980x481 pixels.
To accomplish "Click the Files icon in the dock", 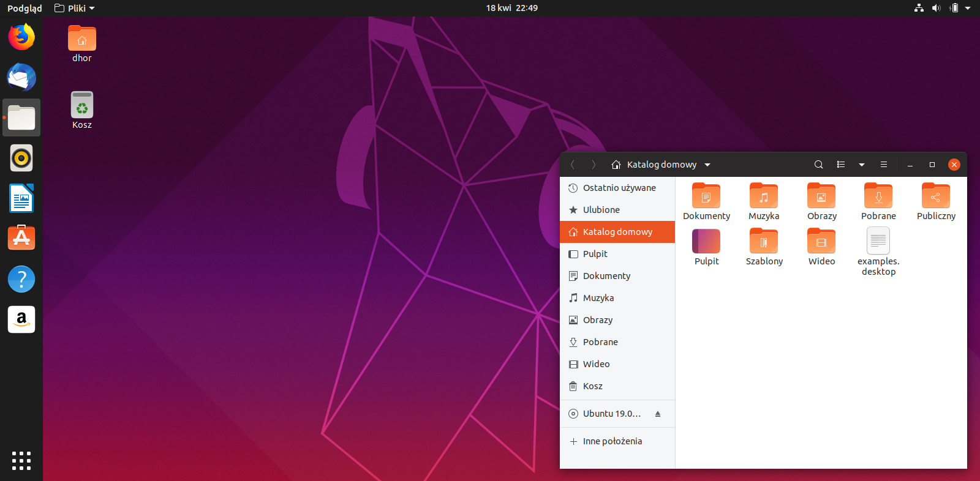I will (x=21, y=117).
